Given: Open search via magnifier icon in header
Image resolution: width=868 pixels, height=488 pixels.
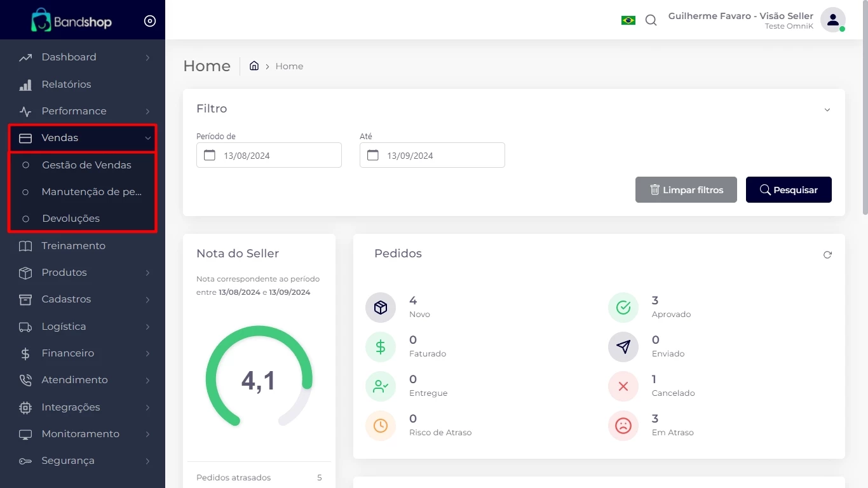Looking at the screenshot, I should (x=651, y=20).
